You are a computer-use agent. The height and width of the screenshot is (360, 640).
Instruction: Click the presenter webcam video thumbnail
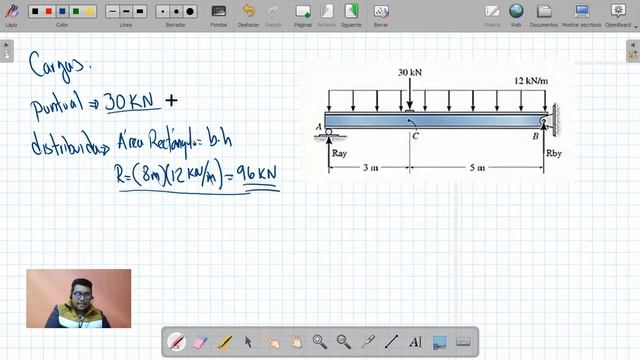79,298
